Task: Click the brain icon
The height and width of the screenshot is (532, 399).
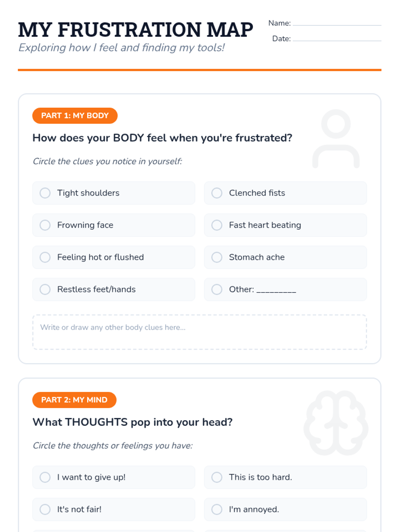Action: [x=336, y=423]
